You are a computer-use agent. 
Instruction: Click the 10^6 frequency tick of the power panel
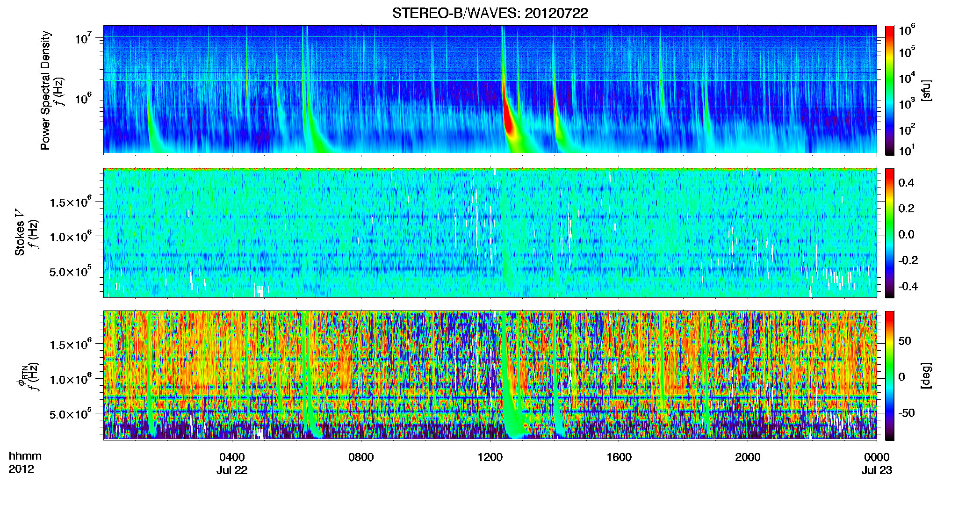tap(83, 98)
